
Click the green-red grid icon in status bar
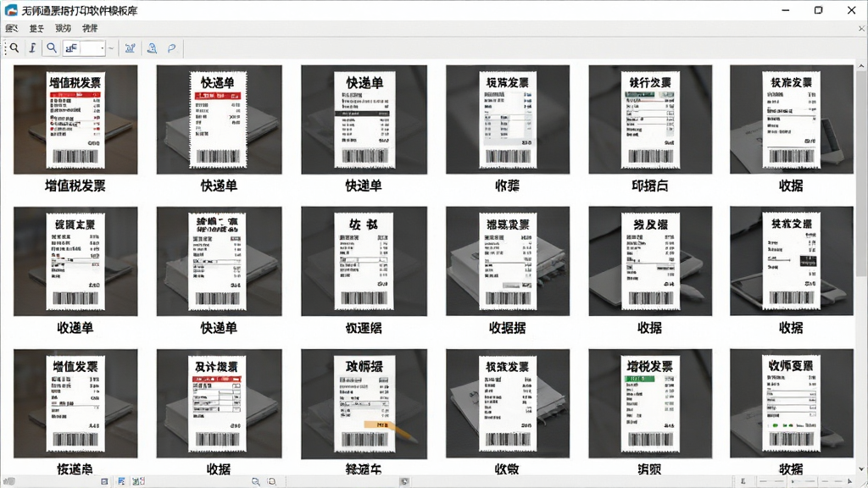[x=138, y=481]
